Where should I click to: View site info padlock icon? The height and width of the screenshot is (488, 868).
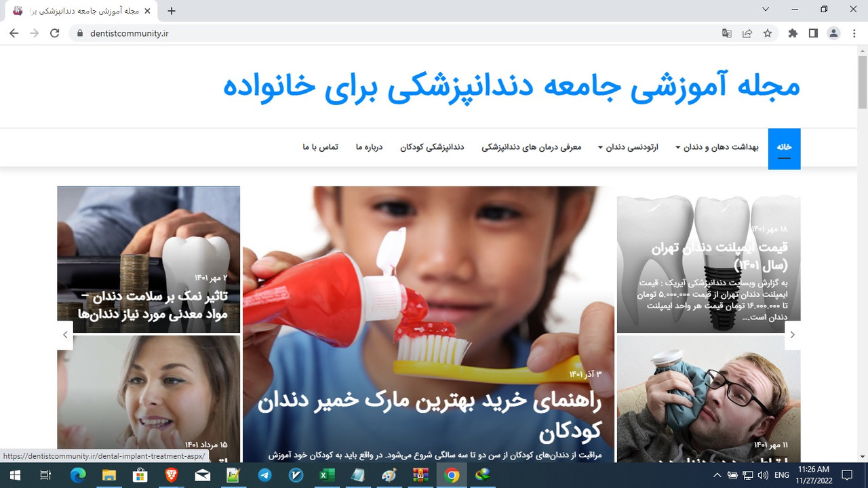click(x=79, y=33)
